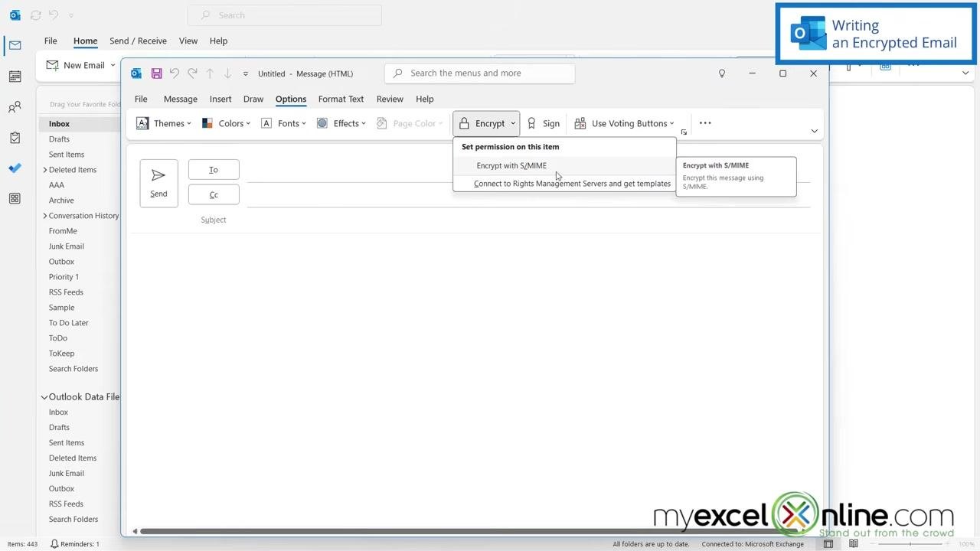Switch to the Review tab
Image resolution: width=980 pixels, height=551 pixels.
(x=390, y=99)
